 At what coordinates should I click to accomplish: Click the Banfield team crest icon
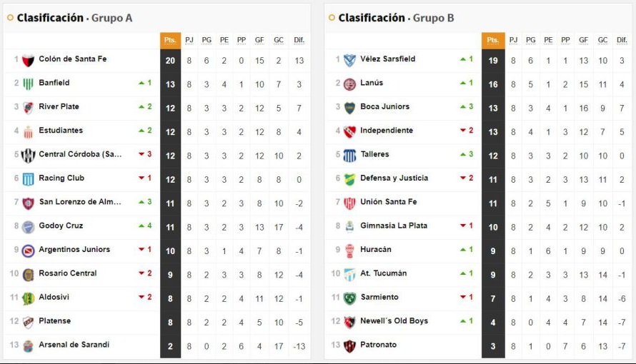(29, 84)
